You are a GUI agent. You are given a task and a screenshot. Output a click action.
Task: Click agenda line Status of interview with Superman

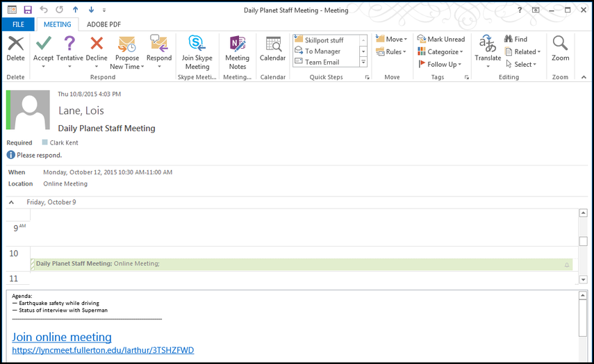(x=60, y=311)
